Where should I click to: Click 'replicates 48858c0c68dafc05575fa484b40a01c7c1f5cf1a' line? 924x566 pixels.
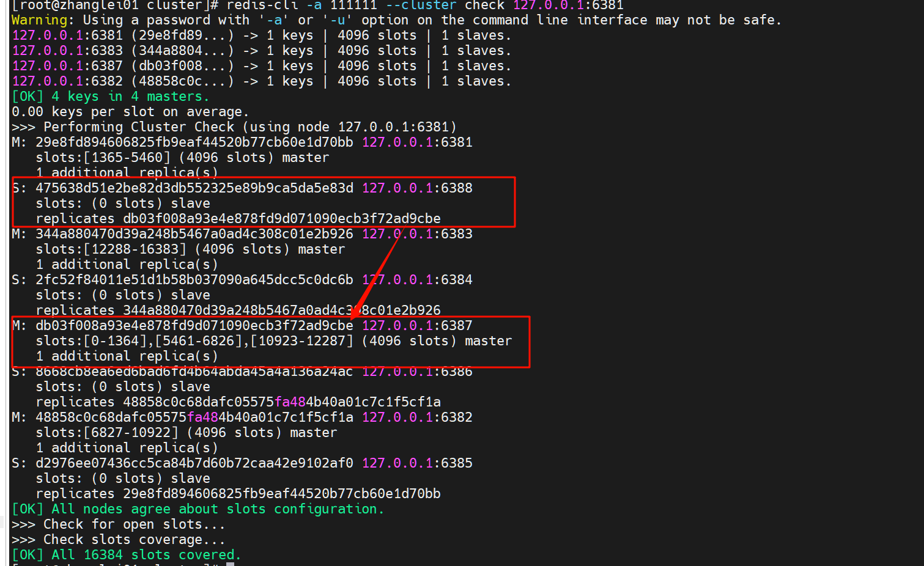[238, 402]
